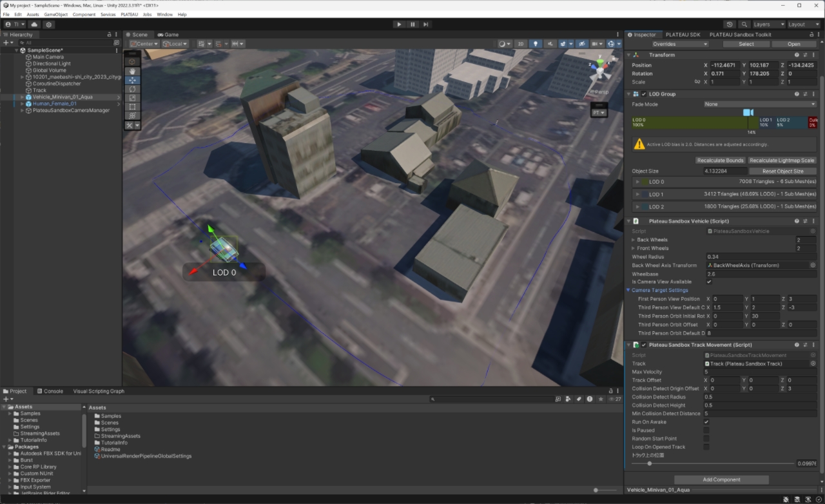Open cloud services icon

tap(34, 24)
